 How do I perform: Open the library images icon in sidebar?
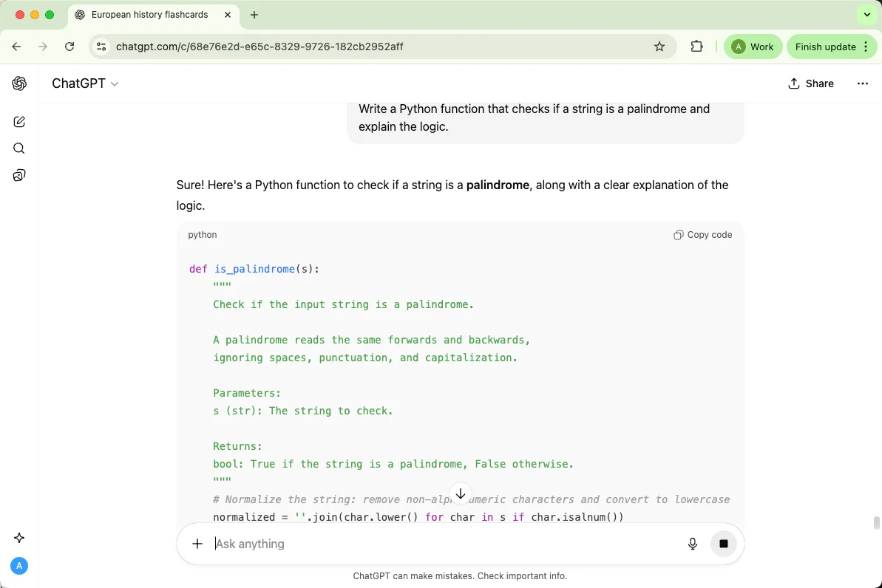pyautogui.click(x=19, y=175)
